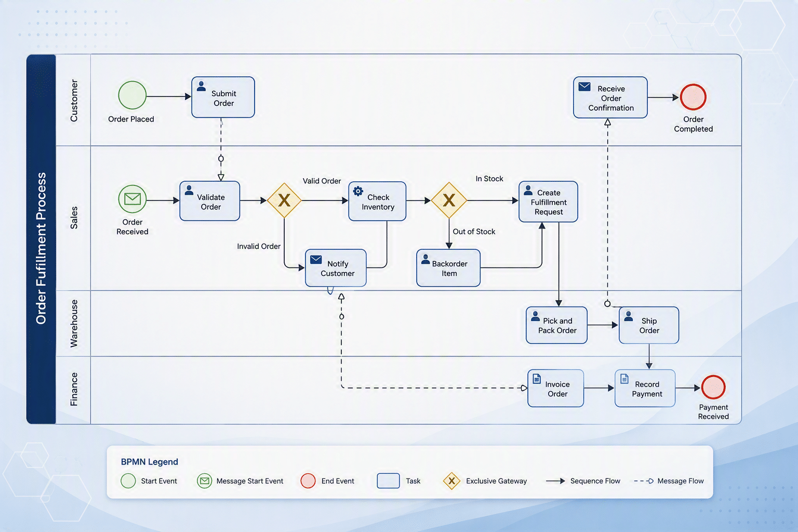Click the user icon on Submit Order
Image resolution: width=798 pixels, height=532 pixels.
[201, 86]
